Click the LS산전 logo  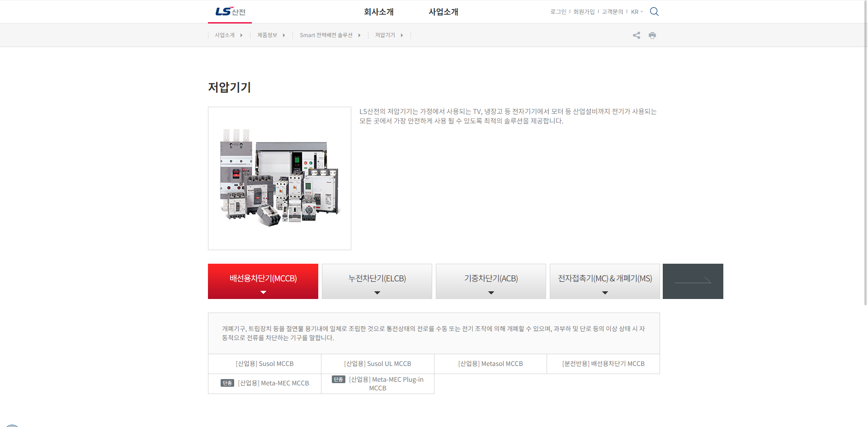230,12
